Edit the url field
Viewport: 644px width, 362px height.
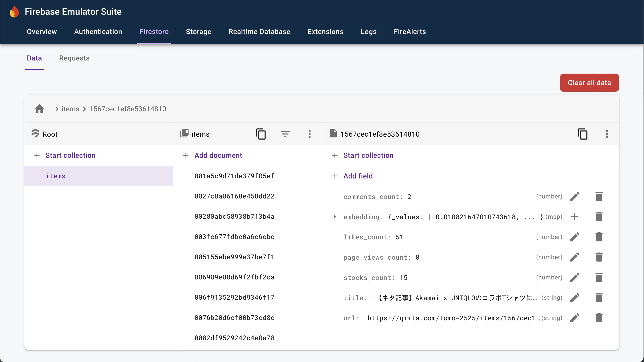coord(575,318)
